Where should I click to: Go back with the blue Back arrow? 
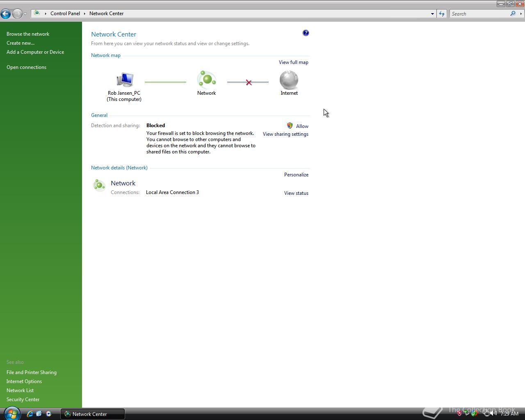pyautogui.click(x=5, y=14)
